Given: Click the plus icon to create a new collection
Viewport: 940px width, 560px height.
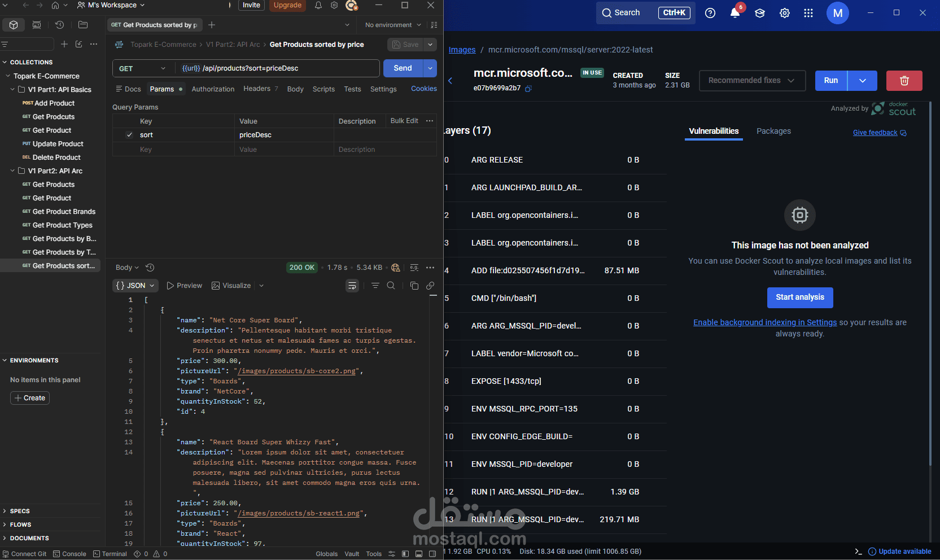Looking at the screenshot, I should tap(64, 44).
